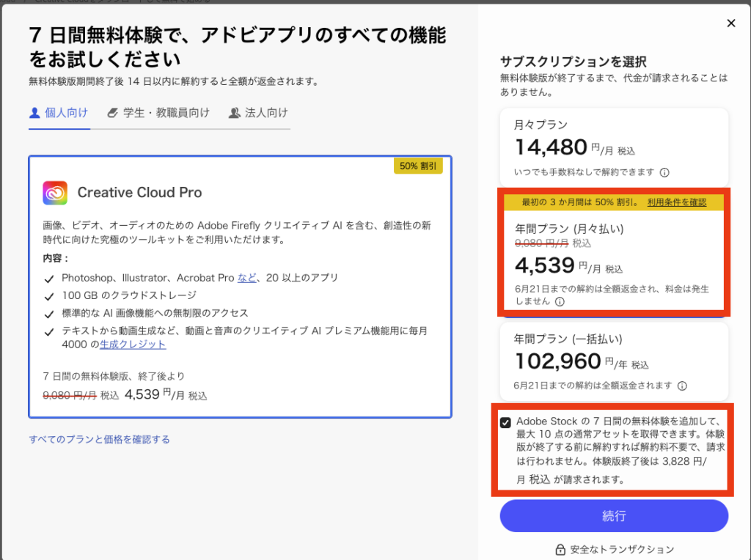Click info icon next to いつでも手数料なしで解約できます
751x560 pixels.
pos(664,172)
